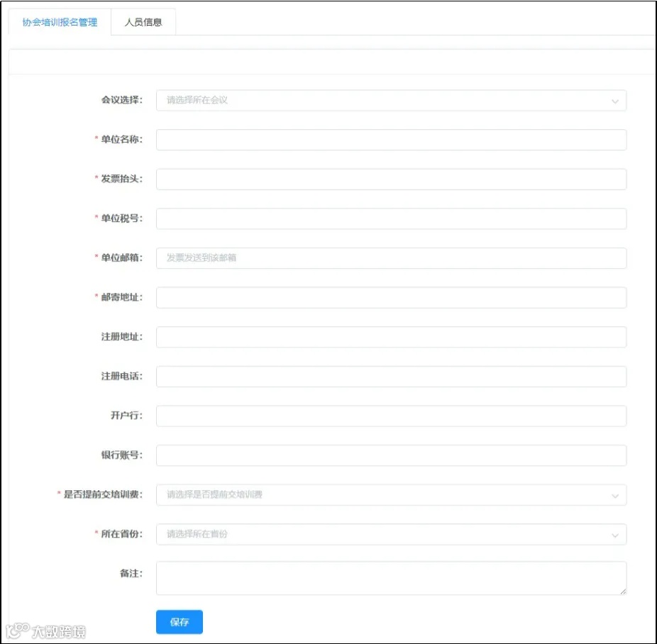Click chevron arrow of 是否提前交培训费 select

point(614,495)
